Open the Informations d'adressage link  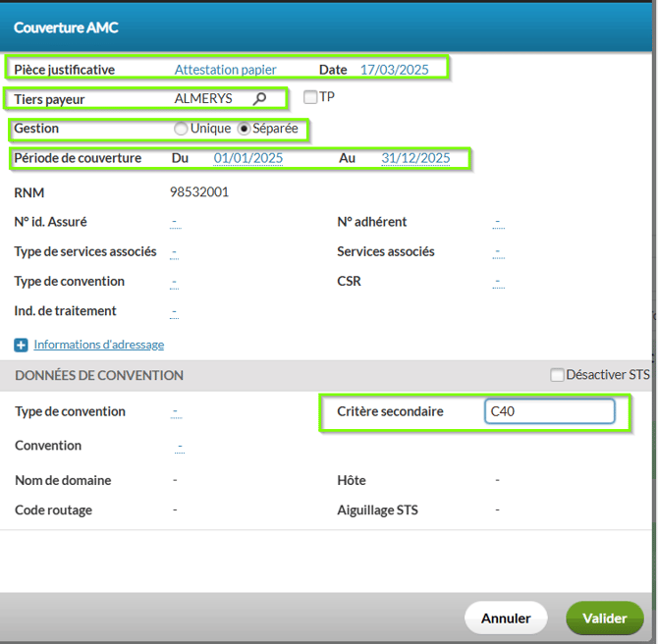point(98,345)
